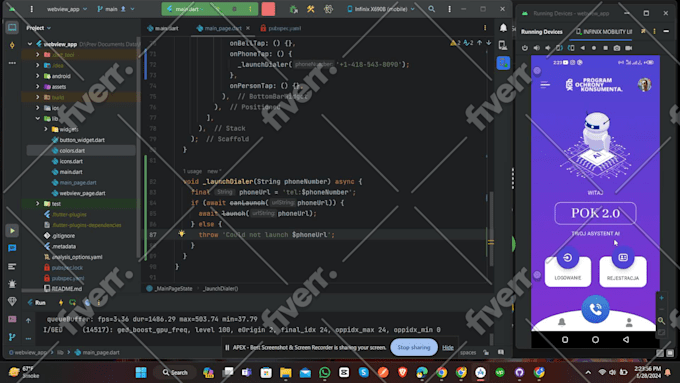
Task: Tap the bell icon in app bottom bar
Action: click(x=562, y=322)
